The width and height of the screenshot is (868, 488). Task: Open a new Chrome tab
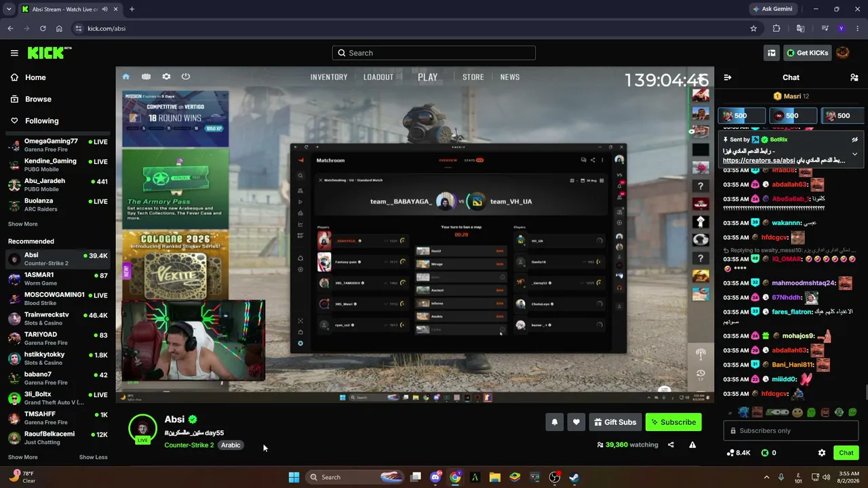click(x=132, y=9)
